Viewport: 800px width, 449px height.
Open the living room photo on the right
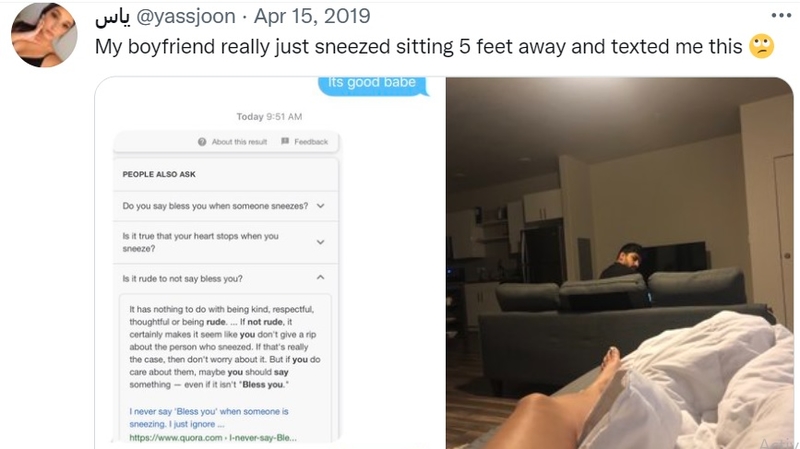[x=619, y=263]
